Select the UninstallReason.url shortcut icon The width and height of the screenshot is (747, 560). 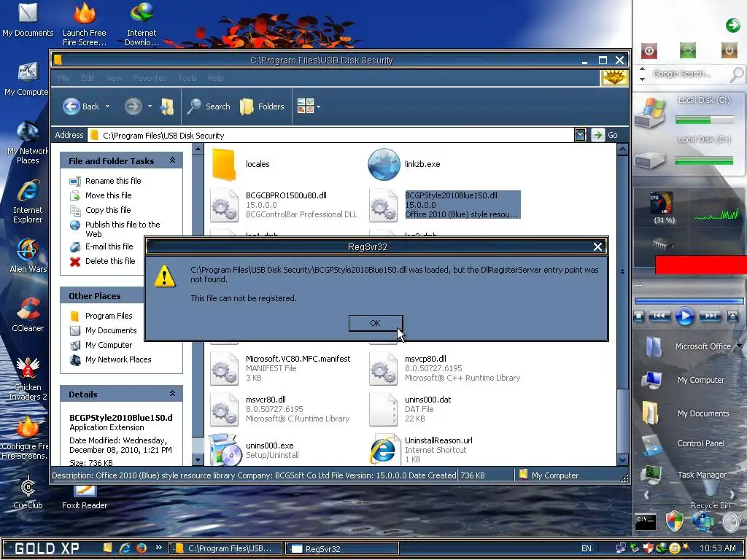click(384, 449)
